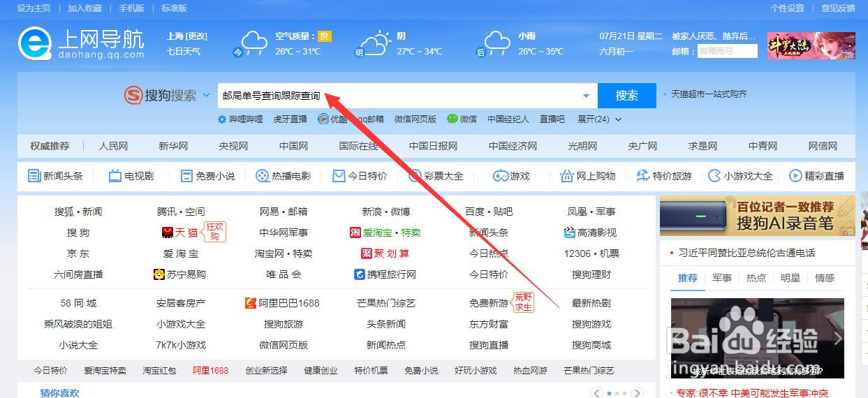Image resolution: width=868 pixels, height=398 pixels.
Task: Open 今日特价 category icon
Action: (x=339, y=176)
